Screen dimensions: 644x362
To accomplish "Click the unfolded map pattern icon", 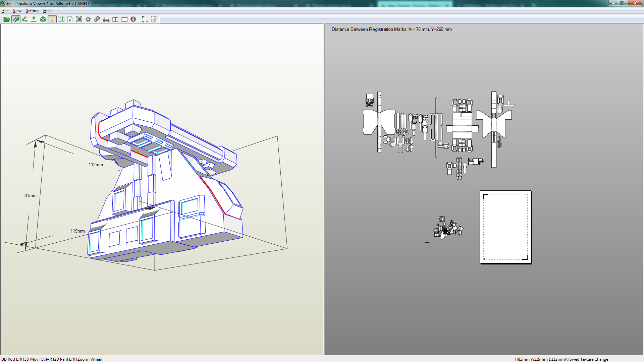I will point(61,19).
